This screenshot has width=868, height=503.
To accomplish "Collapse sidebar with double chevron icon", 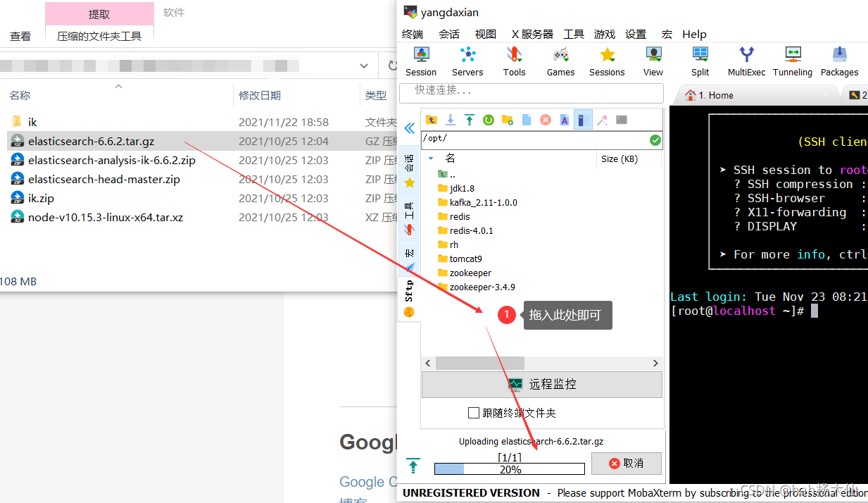I will point(409,128).
